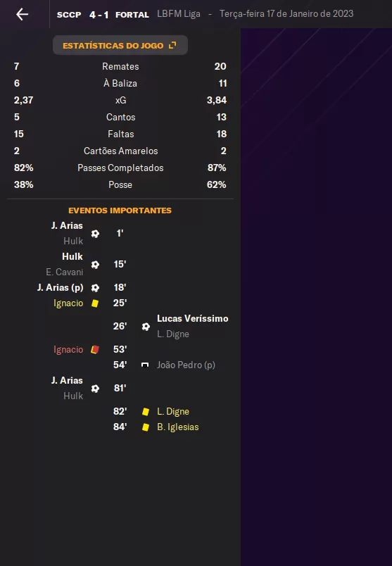The width and height of the screenshot is (392, 566).
Task: Open Lucas Veríssimo's player link
Action: click(192, 318)
